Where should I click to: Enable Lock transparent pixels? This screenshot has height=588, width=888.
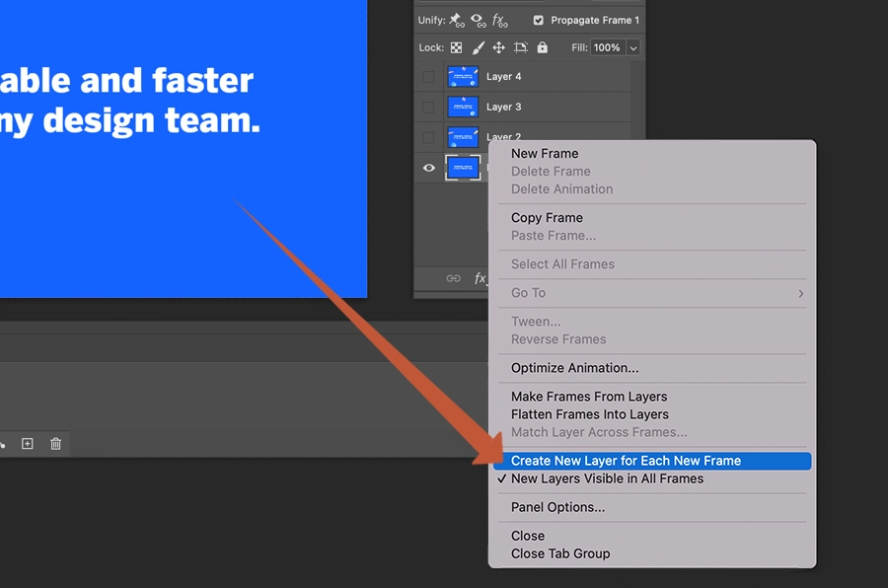tap(456, 47)
